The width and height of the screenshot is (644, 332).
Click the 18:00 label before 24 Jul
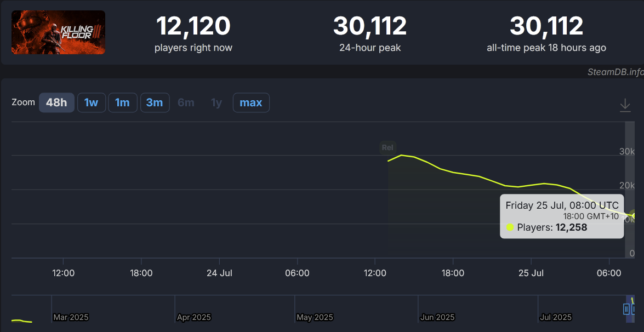tap(141, 273)
